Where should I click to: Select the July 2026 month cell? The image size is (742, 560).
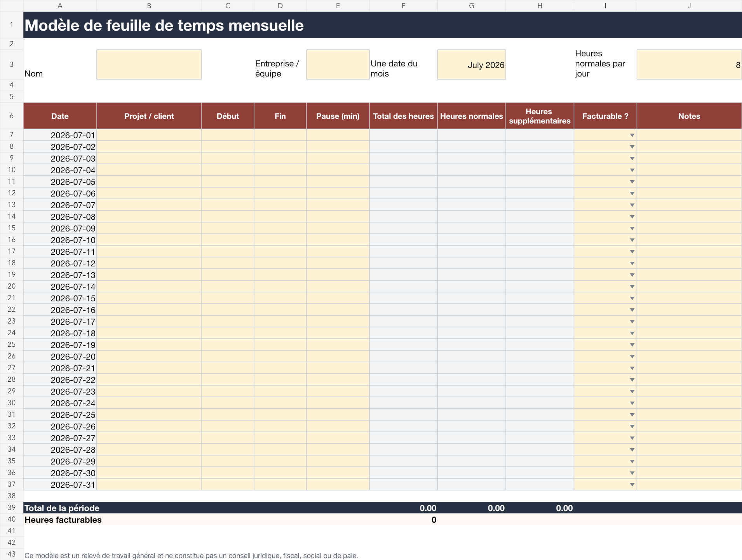point(472,64)
